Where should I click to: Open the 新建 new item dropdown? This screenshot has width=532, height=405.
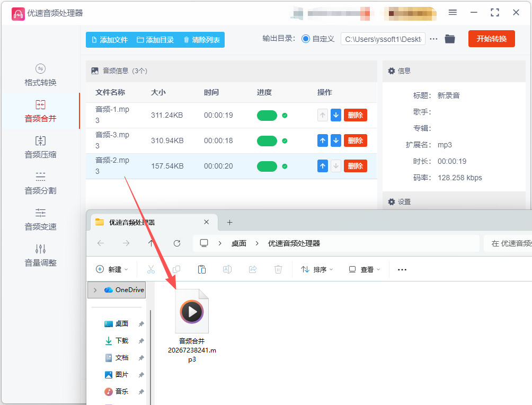click(x=112, y=269)
